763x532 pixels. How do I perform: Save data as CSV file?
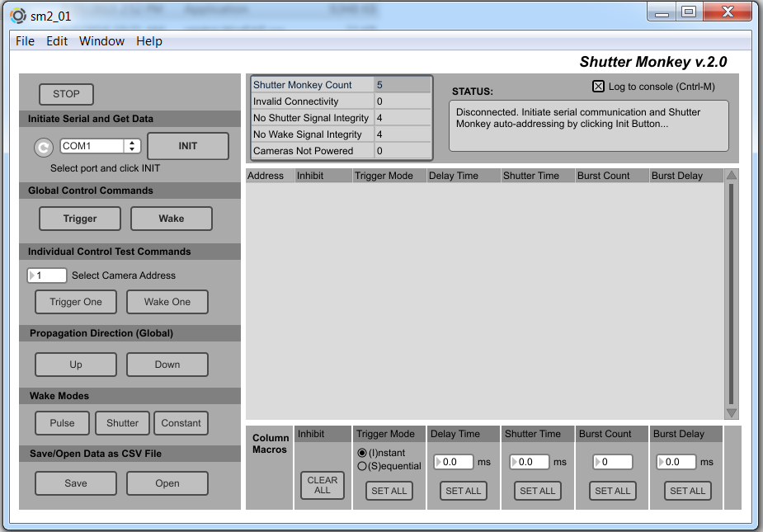pos(76,483)
